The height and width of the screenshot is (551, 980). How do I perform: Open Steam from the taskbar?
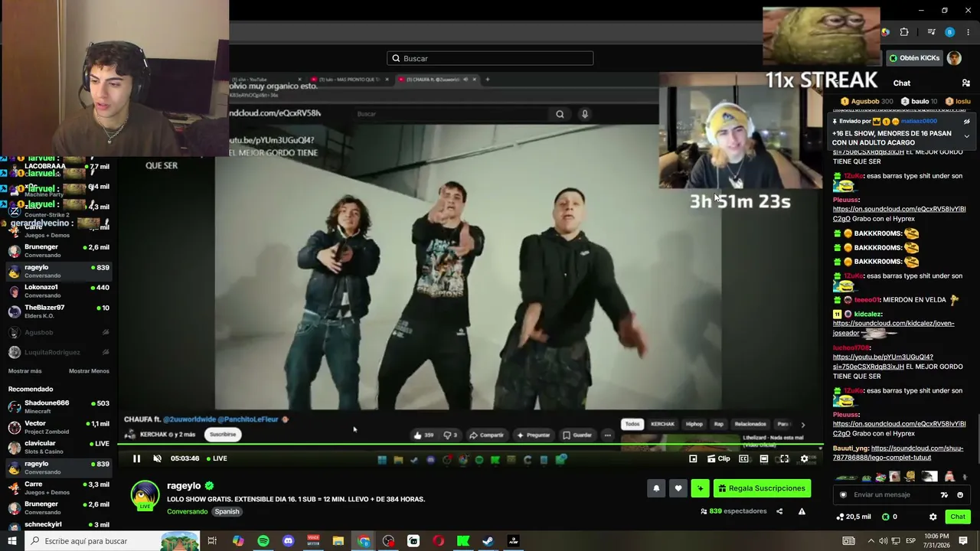(488, 541)
